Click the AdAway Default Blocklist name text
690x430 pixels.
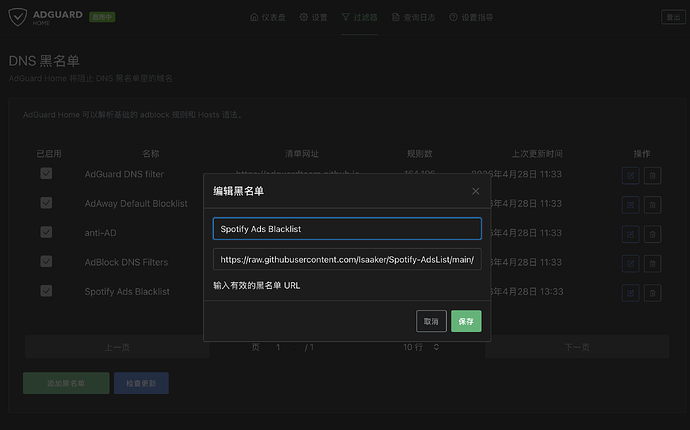coord(136,203)
